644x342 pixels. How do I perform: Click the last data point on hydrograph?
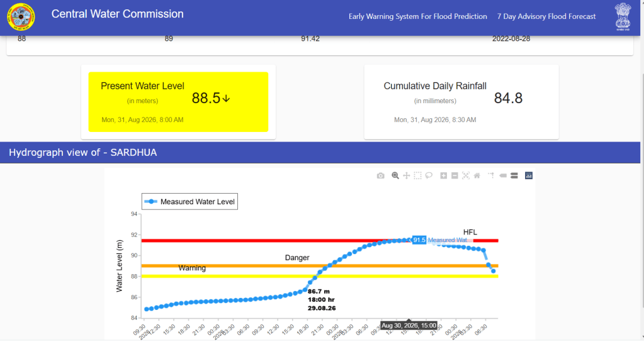pyautogui.click(x=494, y=271)
